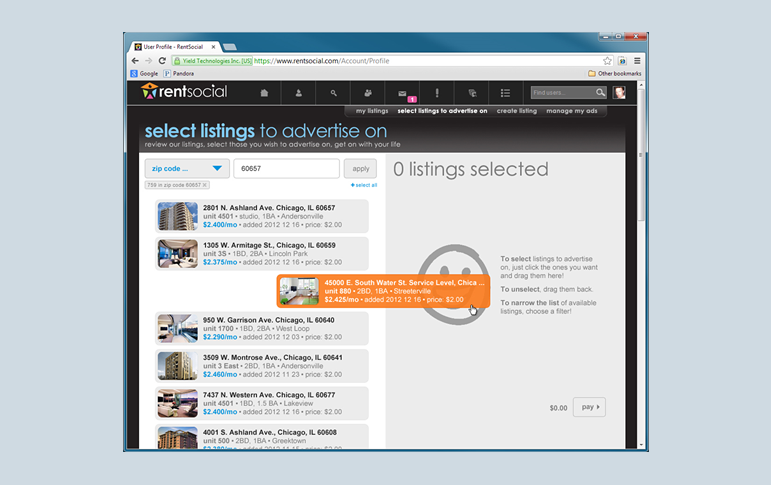Bookmark page with the star icon
The image size is (771, 485).
(607, 60)
